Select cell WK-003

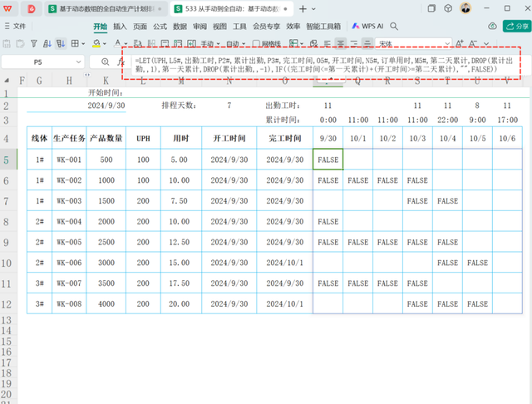coord(69,201)
